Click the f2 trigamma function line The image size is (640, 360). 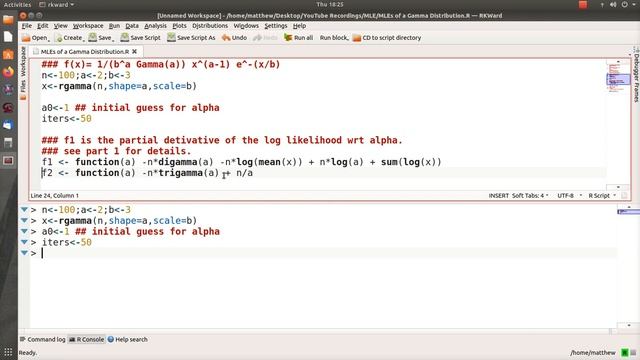[147, 173]
